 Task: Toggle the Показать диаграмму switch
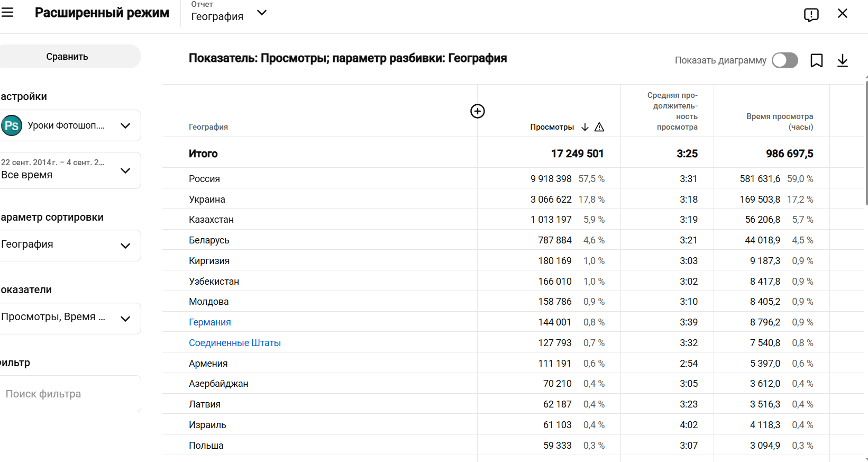point(785,60)
